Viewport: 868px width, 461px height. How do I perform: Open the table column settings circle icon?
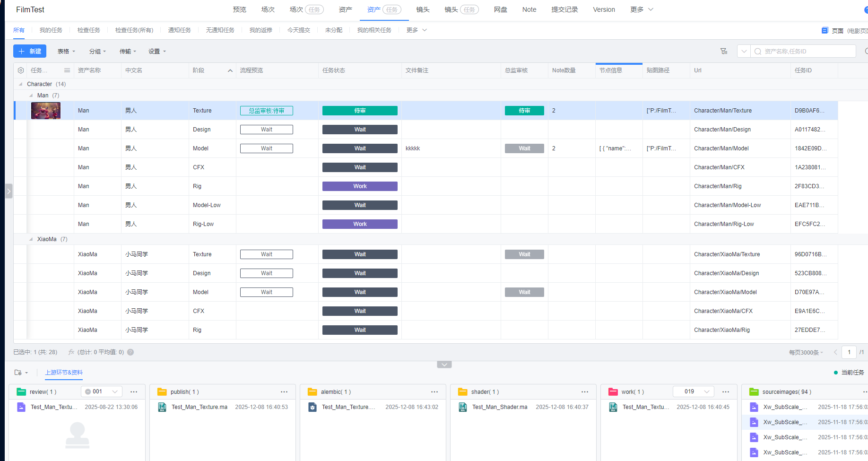coord(21,70)
